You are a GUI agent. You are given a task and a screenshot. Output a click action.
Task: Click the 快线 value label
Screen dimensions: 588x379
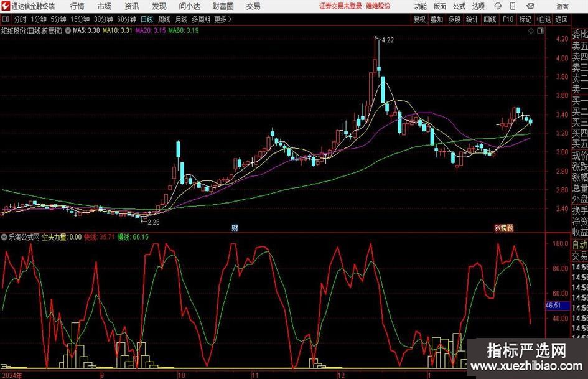(99, 237)
